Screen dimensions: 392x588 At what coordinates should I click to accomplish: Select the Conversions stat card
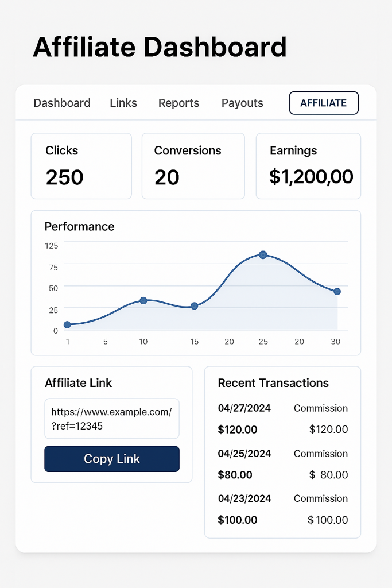point(193,166)
